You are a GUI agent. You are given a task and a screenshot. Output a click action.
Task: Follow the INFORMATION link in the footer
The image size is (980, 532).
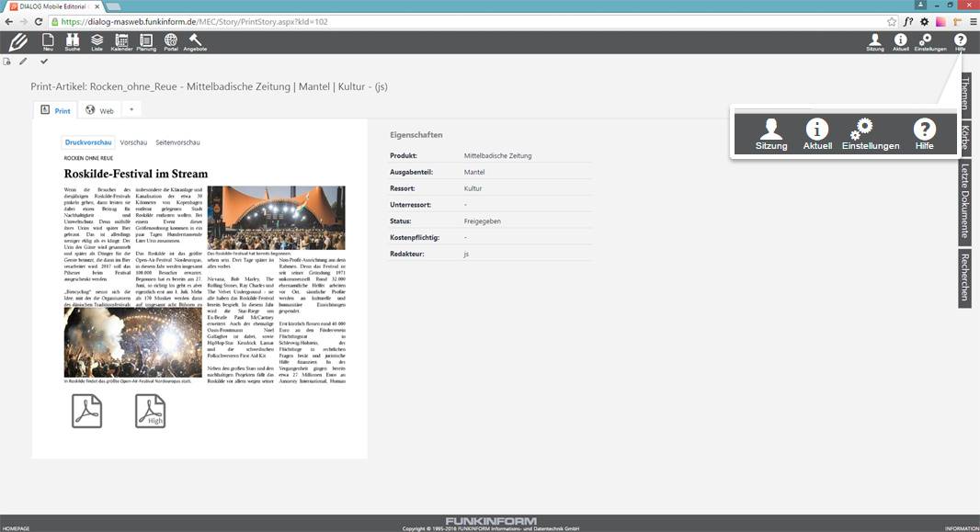(x=962, y=528)
